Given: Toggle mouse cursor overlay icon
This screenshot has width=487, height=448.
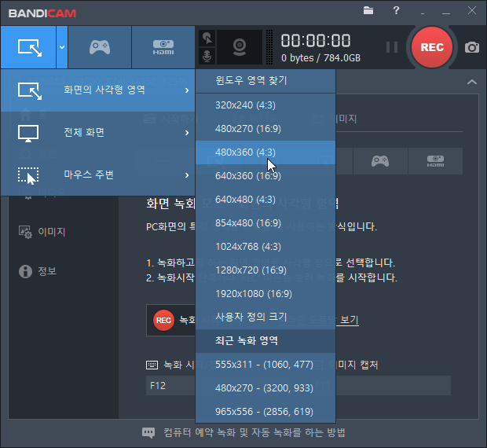Looking at the screenshot, I should 207,39.
